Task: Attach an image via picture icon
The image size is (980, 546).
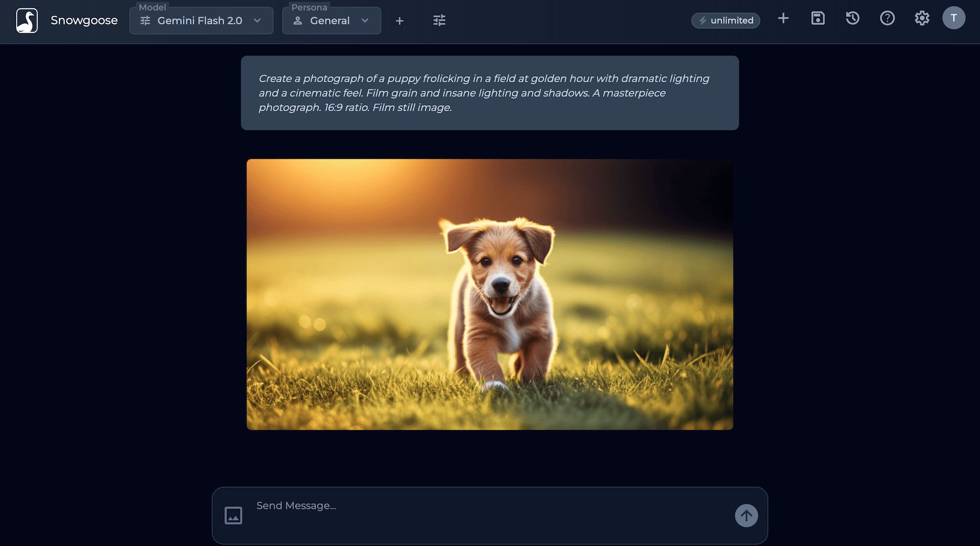Action: (x=234, y=515)
